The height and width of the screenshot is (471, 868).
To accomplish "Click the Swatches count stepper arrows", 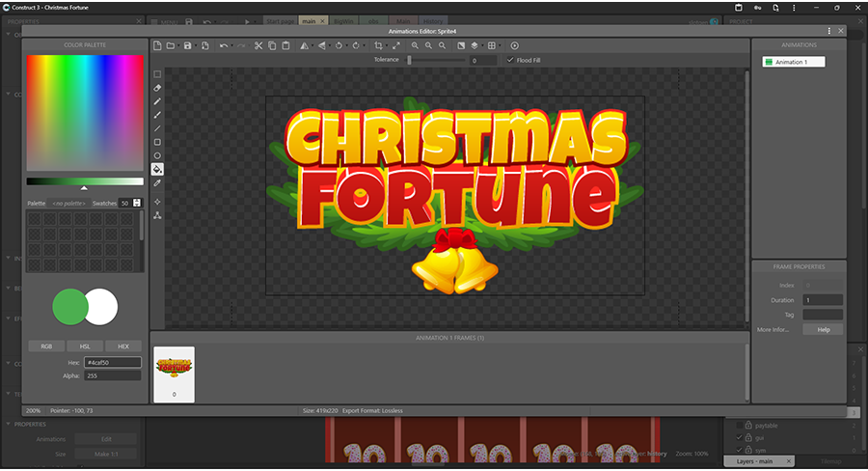I will [x=137, y=203].
